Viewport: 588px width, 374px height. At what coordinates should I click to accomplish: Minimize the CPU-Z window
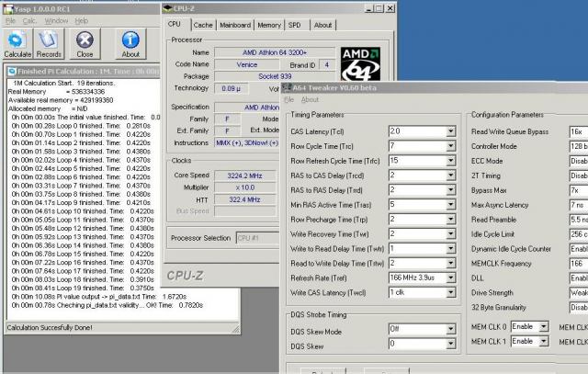(x=369, y=8)
